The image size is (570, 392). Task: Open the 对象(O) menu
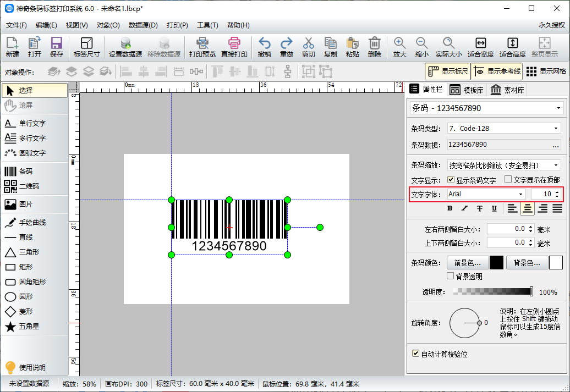[x=108, y=25]
